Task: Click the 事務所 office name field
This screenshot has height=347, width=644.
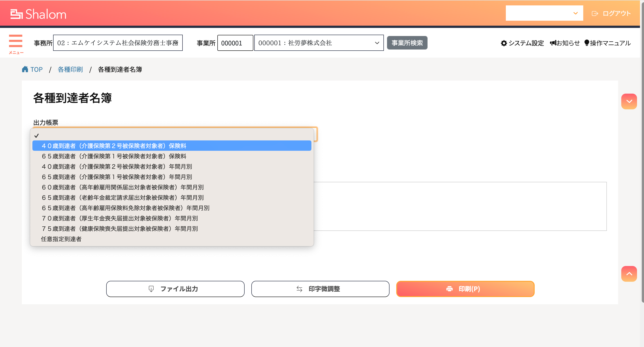Action: click(x=118, y=43)
